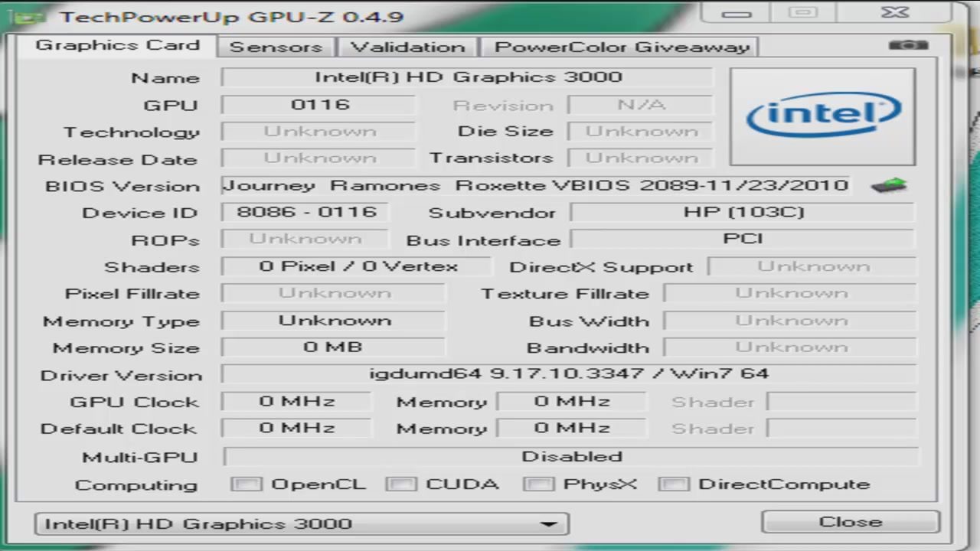
Task: Click the Driver Version value igdumd64
Action: [569, 374]
